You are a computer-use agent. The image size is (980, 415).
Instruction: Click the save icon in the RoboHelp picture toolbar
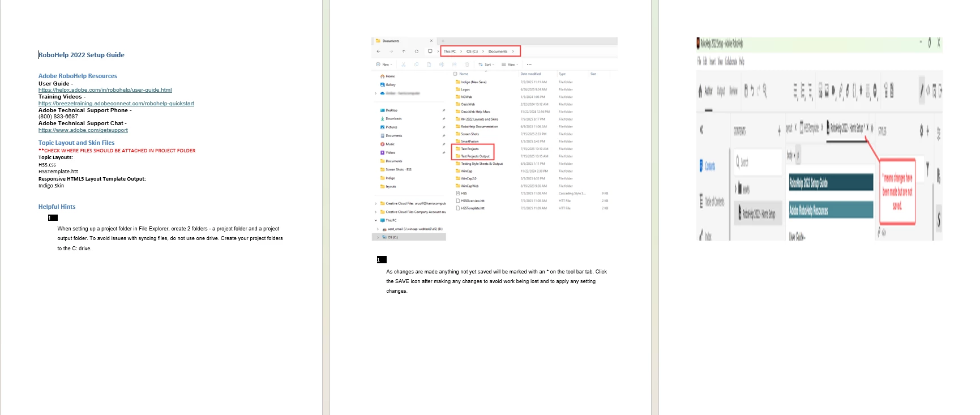746,90
